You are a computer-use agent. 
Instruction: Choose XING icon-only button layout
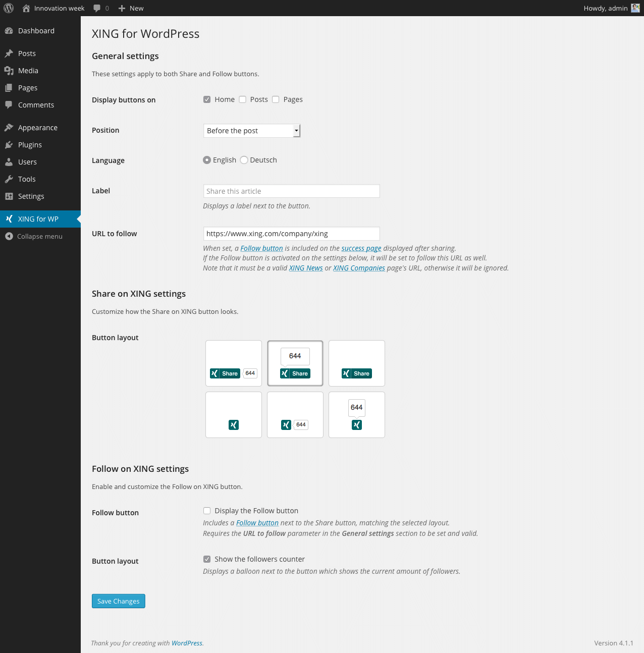(234, 415)
